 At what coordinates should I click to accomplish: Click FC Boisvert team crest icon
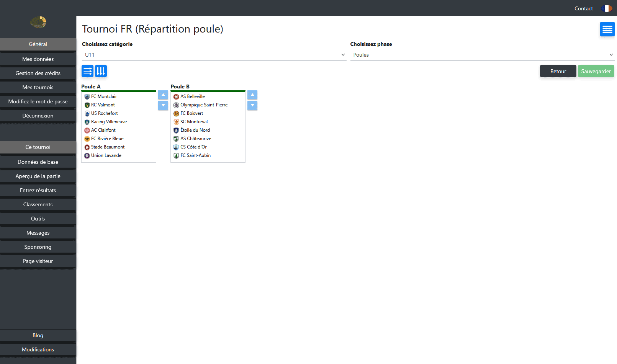click(176, 114)
